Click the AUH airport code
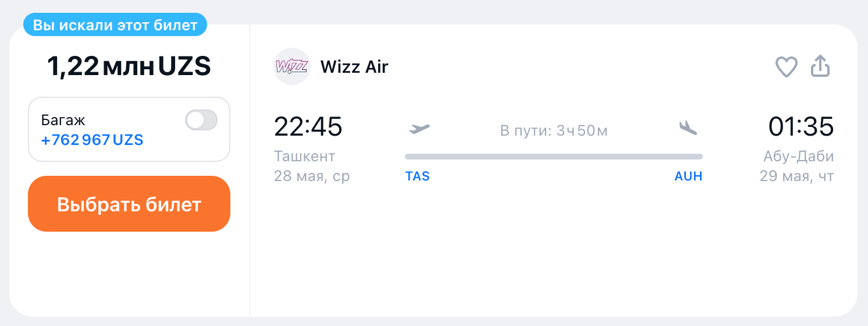This screenshot has width=868, height=326. pyautogui.click(x=688, y=176)
